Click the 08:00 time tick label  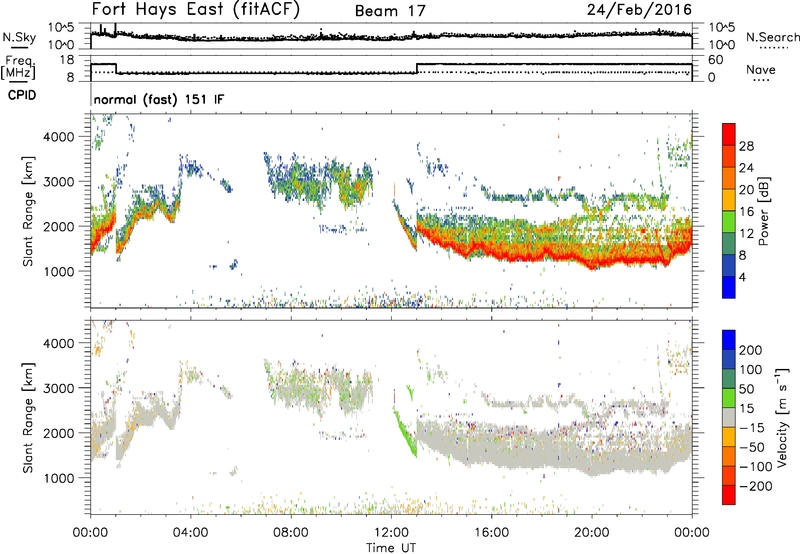291,533
